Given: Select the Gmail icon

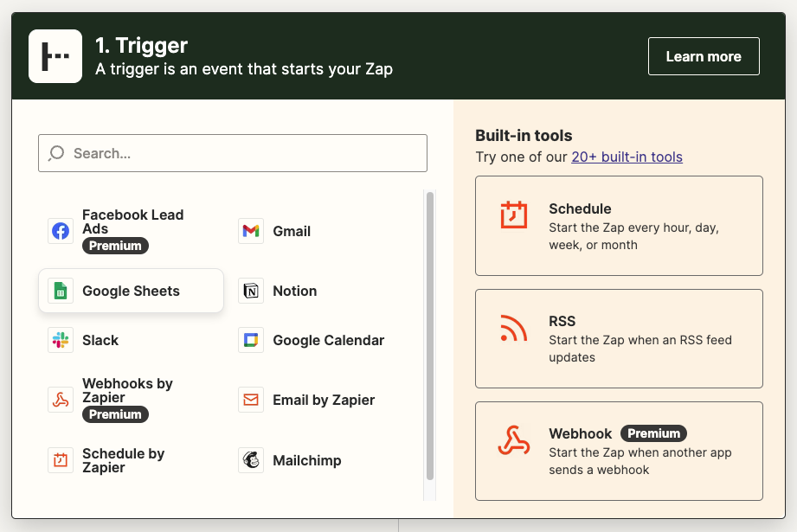Looking at the screenshot, I should (x=251, y=231).
